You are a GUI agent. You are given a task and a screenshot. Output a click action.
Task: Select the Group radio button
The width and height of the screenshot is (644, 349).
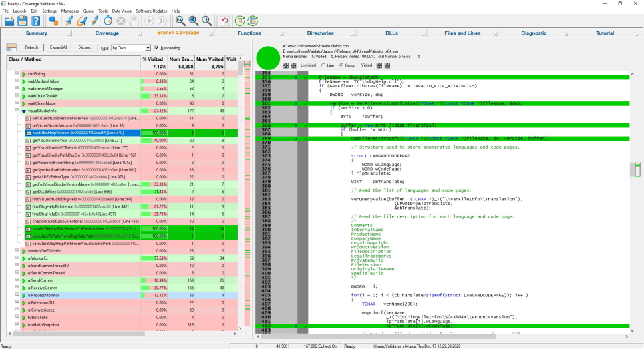point(341,65)
